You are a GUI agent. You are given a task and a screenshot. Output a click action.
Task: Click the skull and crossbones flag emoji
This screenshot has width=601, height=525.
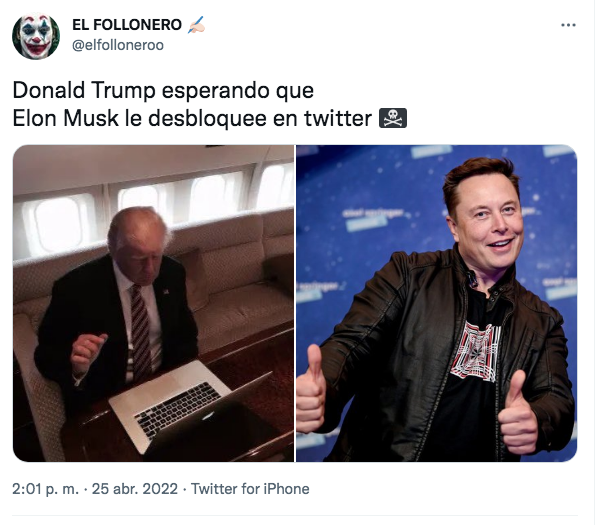(x=390, y=118)
